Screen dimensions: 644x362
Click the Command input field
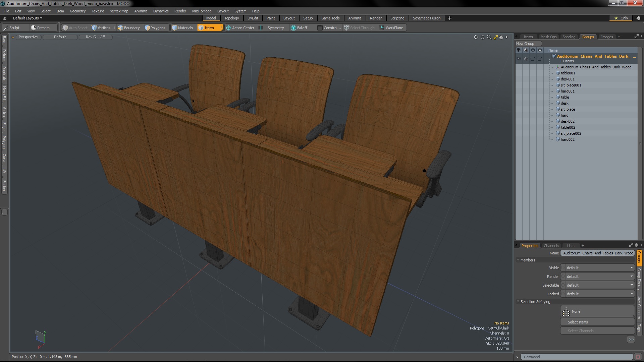click(x=577, y=357)
